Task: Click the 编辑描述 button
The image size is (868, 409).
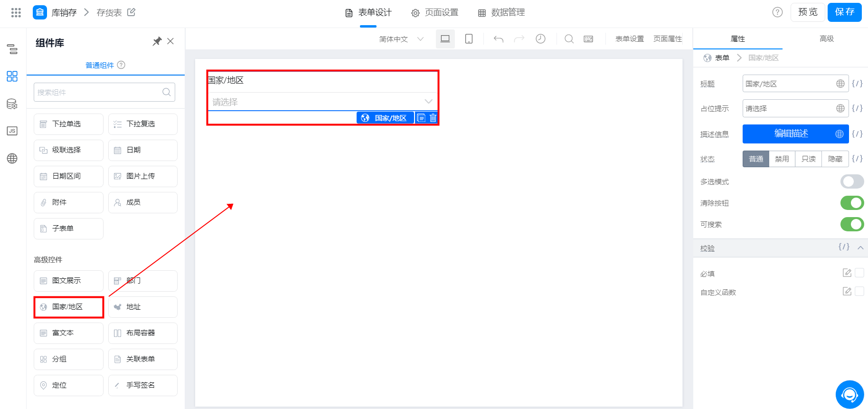Action: tap(796, 134)
